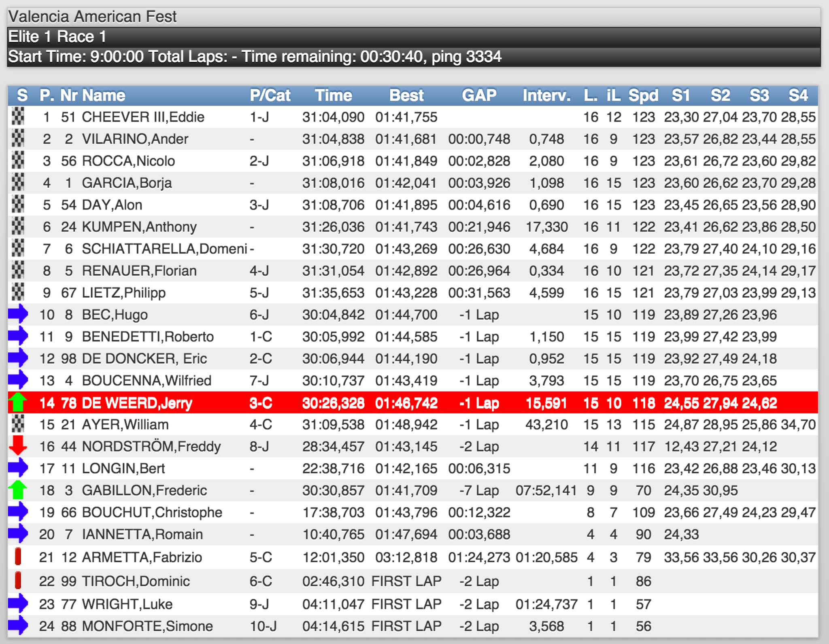
Task: Select the highlighted DE WEERD,Jerry row
Action: pyautogui.click(x=137, y=403)
